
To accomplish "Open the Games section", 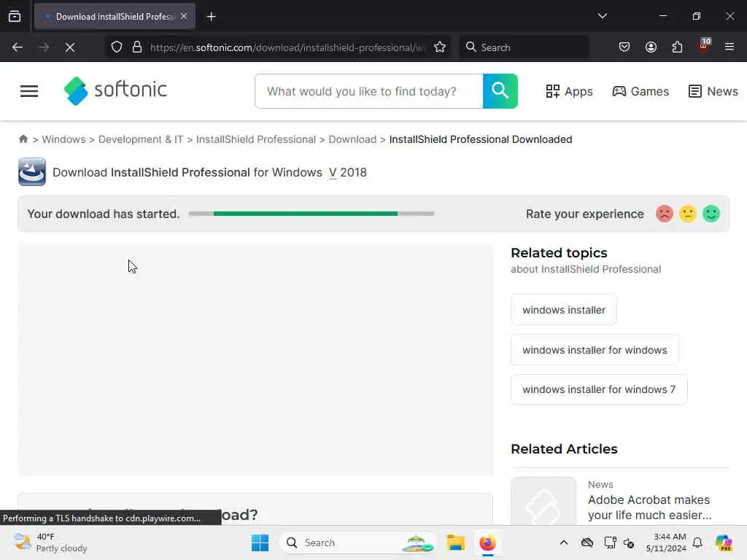I will click(x=640, y=91).
